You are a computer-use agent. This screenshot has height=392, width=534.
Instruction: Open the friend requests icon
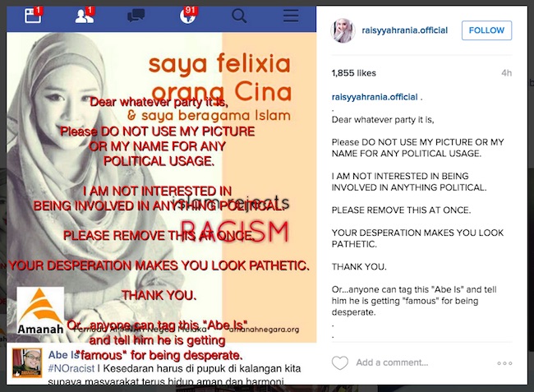coord(85,16)
